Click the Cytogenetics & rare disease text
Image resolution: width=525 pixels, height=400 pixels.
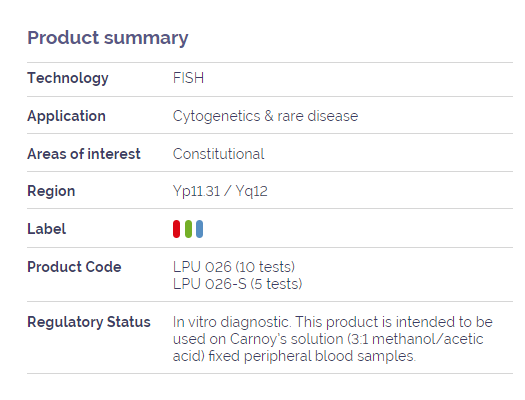266,116
